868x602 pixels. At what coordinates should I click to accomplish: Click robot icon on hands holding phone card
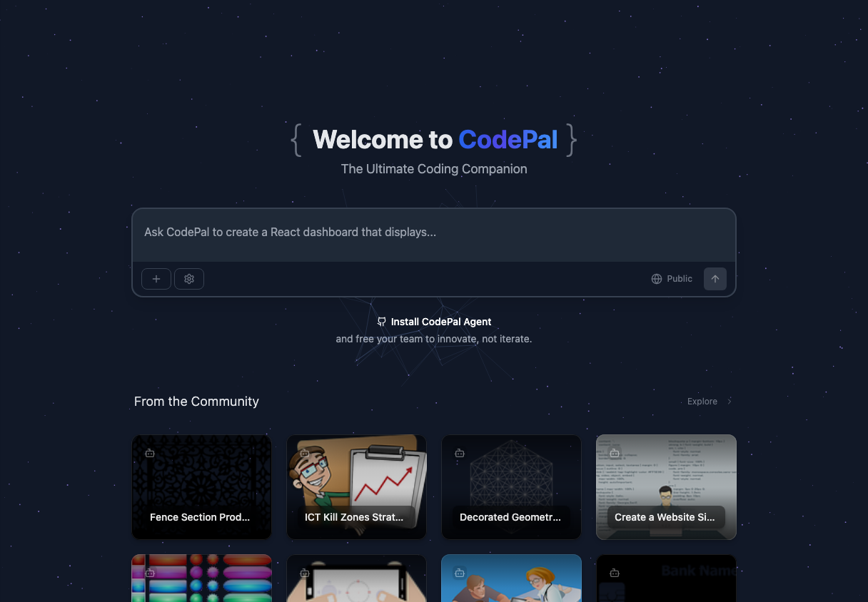coord(305,573)
